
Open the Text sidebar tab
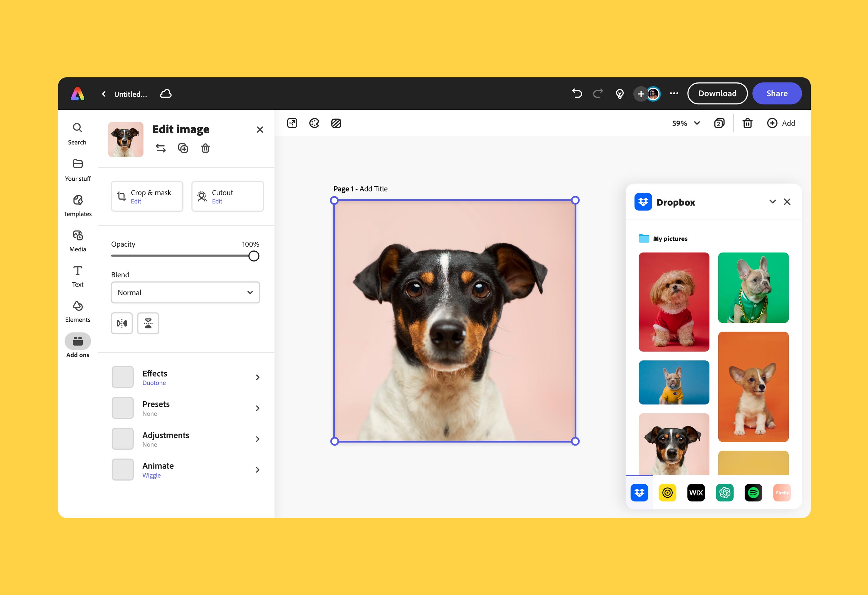click(x=78, y=276)
